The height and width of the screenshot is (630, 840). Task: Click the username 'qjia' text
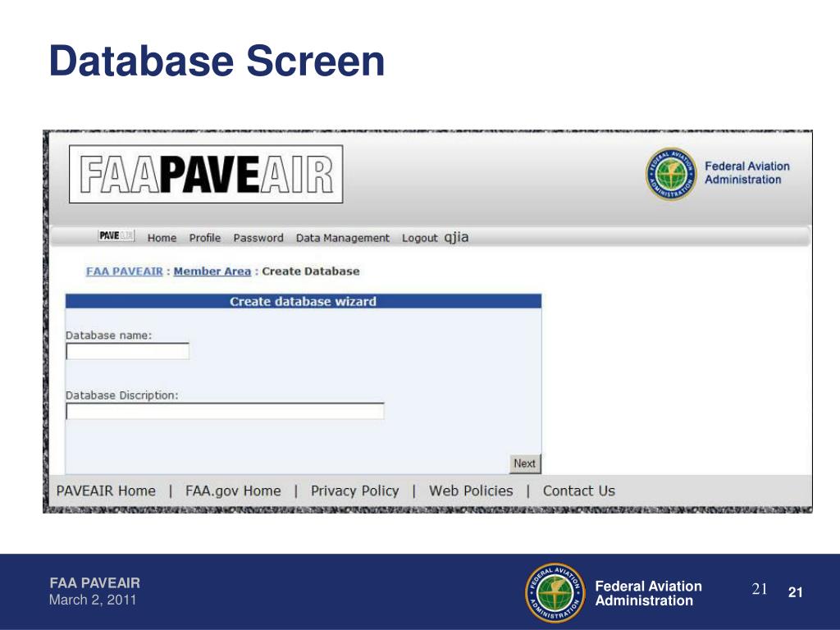(x=456, y=237)
